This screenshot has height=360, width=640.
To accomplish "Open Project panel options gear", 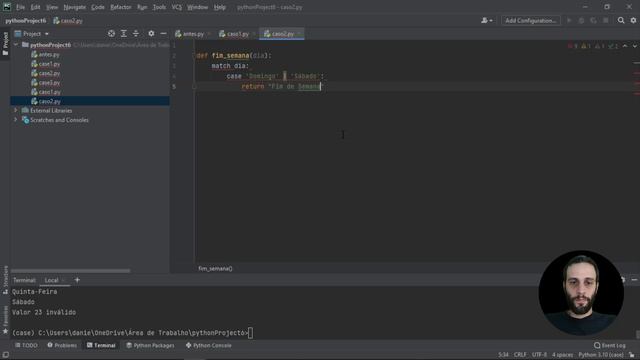I will coord(151,34).
